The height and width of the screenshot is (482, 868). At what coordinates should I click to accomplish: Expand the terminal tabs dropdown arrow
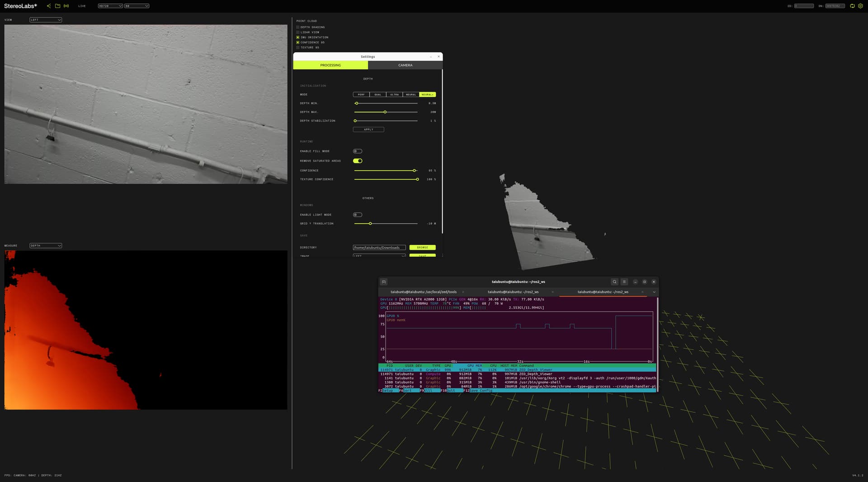coord(654,292)
